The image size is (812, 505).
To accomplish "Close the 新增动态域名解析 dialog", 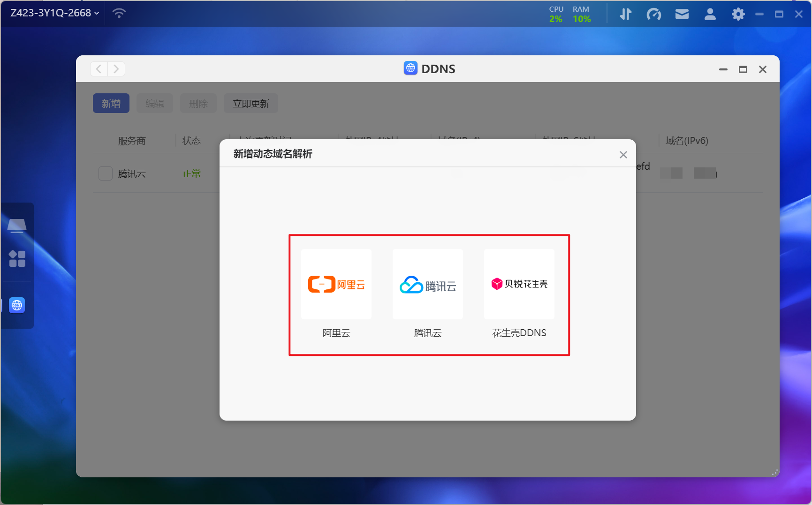I will [x=623, y=155].
